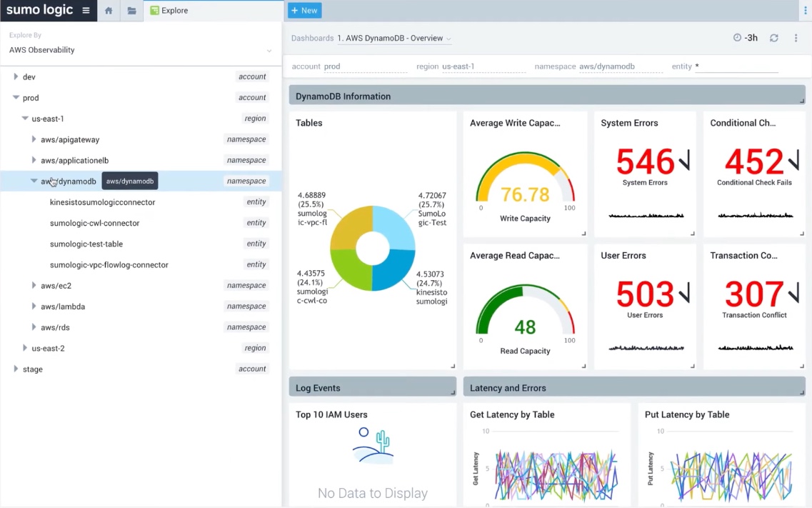Open the -3h time range picker
Screen dimensions: 812x508
tap(745, 38)
